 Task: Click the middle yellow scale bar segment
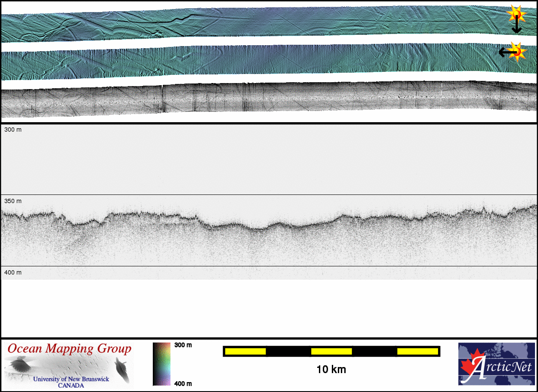tap(331, 352)
